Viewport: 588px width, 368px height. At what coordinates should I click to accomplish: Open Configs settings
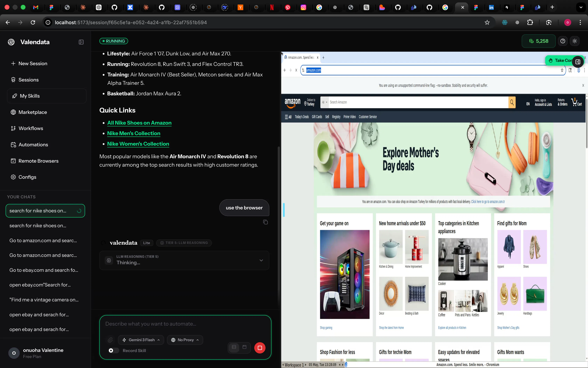pos(24,177)
